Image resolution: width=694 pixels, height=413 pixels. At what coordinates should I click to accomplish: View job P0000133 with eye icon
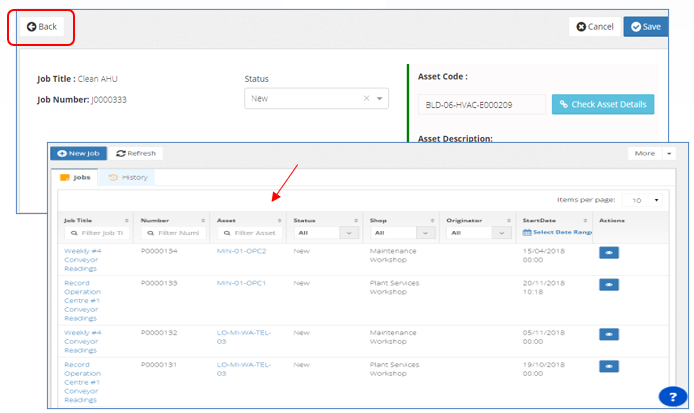click(609, 285)
